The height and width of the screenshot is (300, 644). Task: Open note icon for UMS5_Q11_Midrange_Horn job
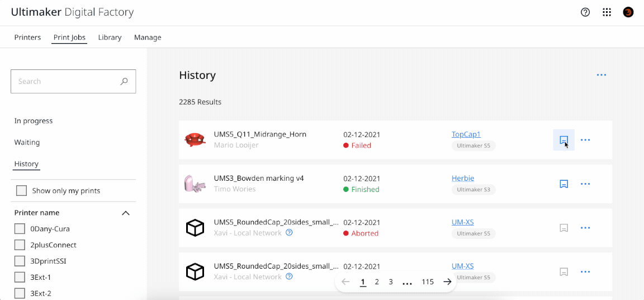[563, 140]
